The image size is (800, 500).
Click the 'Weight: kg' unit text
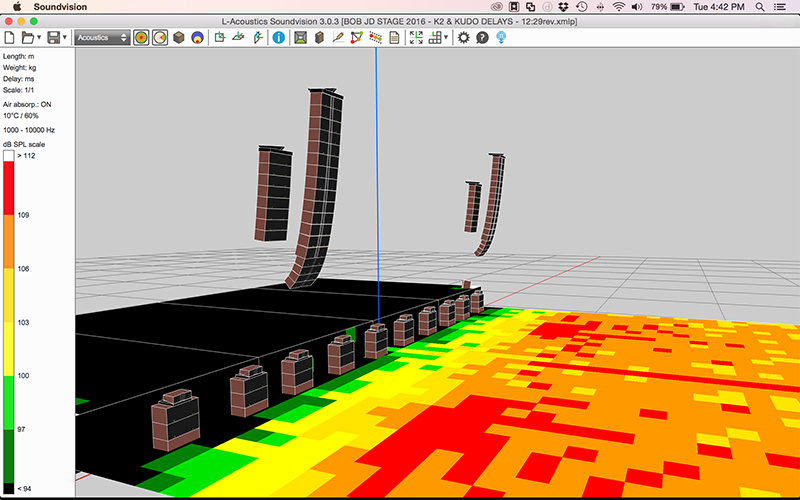coord(19,68)
